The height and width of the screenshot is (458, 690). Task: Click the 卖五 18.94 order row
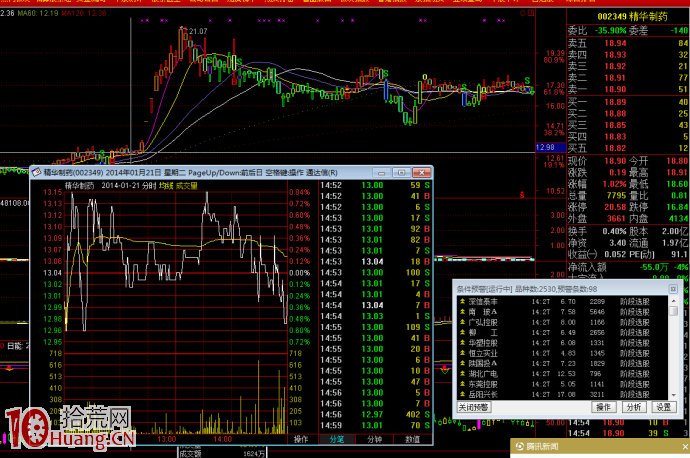pos(628,43)
